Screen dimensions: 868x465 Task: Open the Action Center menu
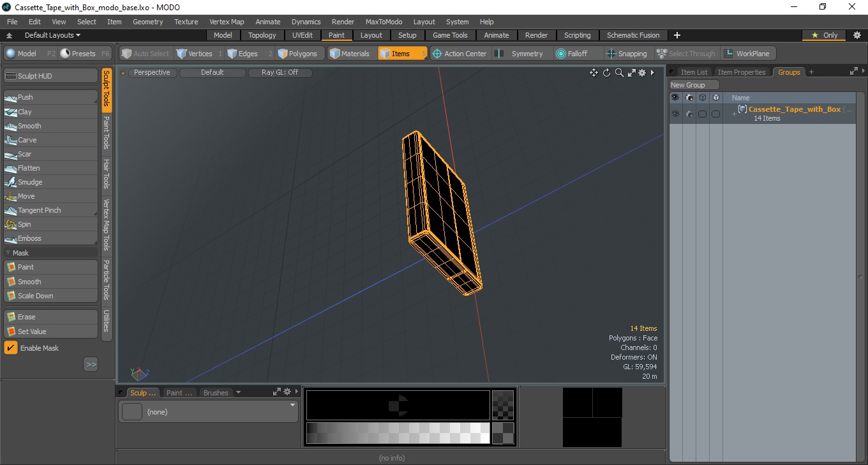point(459,54)
